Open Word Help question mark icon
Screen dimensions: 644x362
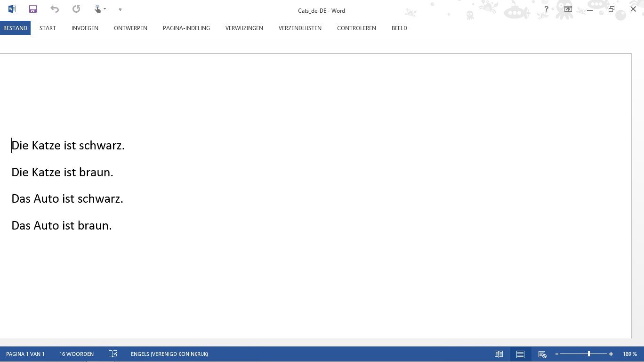546,9
